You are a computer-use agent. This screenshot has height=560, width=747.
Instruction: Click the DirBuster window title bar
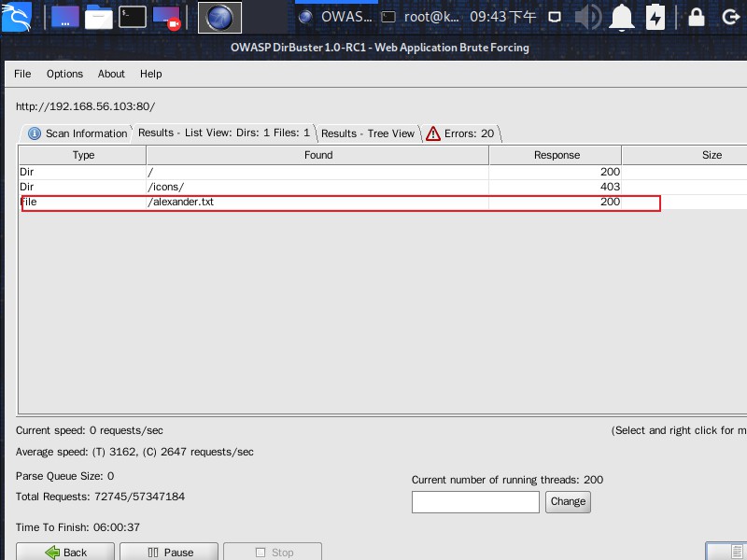click(380, 48)
